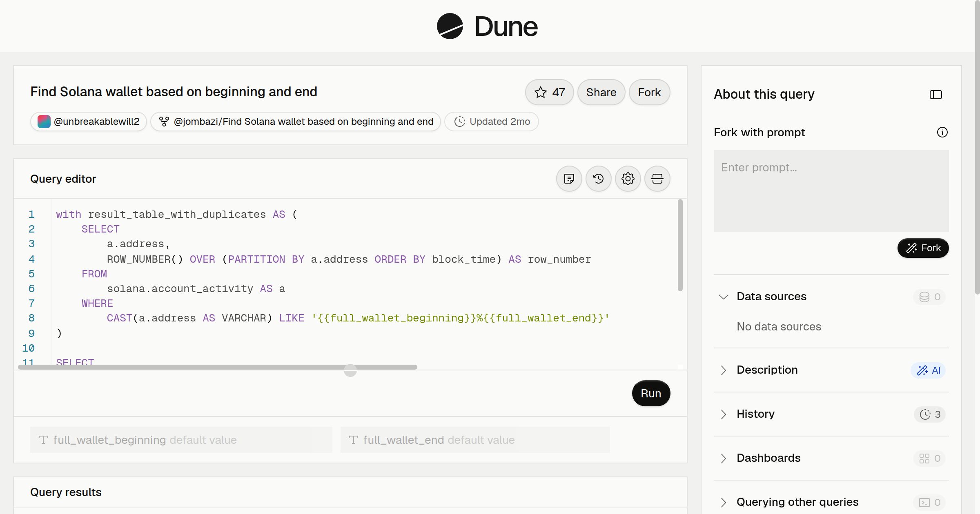980x514 pixels.
Task: Toggle the About this query sidebar panel icon
Action: pos(936,95)
